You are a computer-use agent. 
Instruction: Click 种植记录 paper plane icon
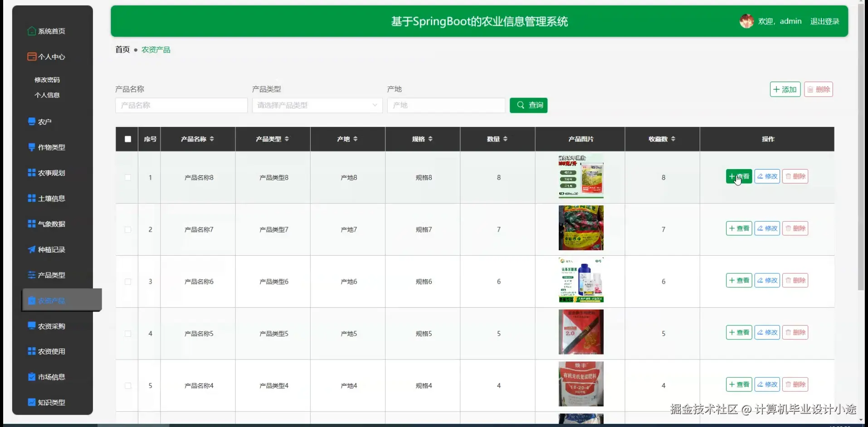pos(32,249)
